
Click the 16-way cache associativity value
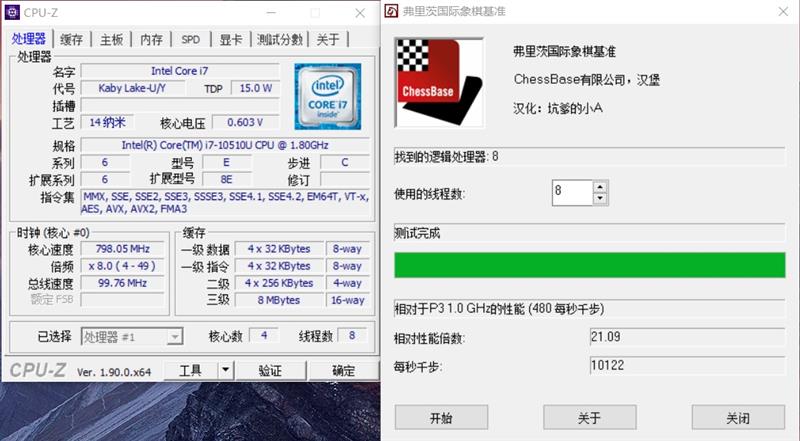(x=347, y=300)
